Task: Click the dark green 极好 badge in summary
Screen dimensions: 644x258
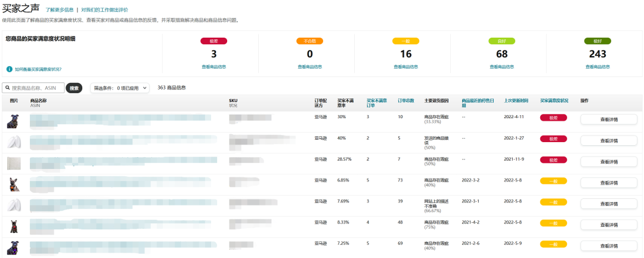Action: (597, 41)
